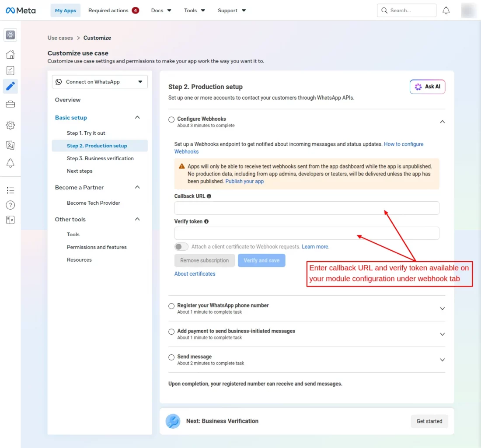
Task: Open the app icon in left sidebar
Action: click(10, 35)
